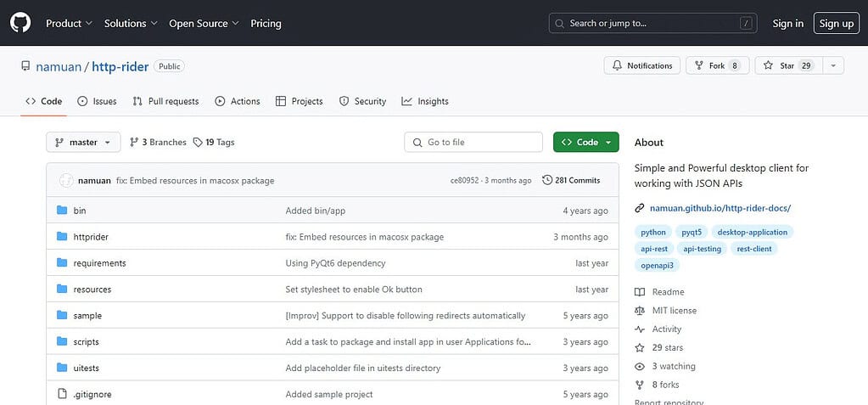This screenshot has width=868, height=405.
Task: Switch to the Projects tab
Action: click(x=299, y=101)
